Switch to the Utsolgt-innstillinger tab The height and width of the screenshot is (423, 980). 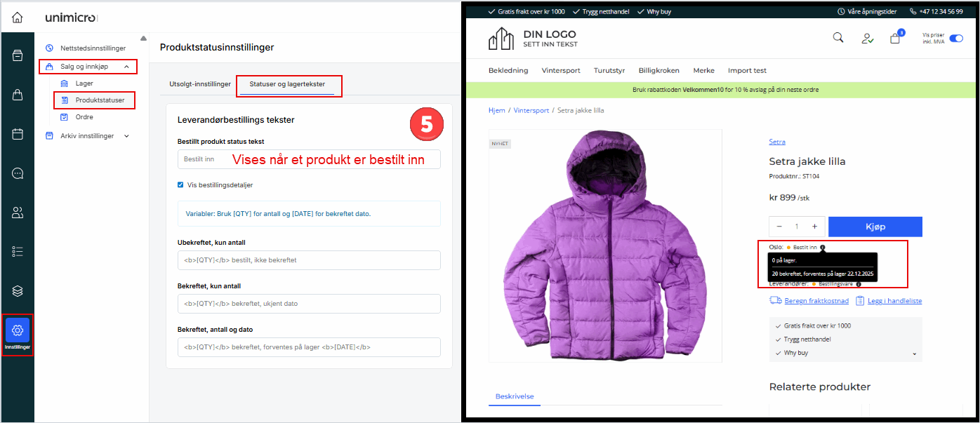tap(199, 84)
